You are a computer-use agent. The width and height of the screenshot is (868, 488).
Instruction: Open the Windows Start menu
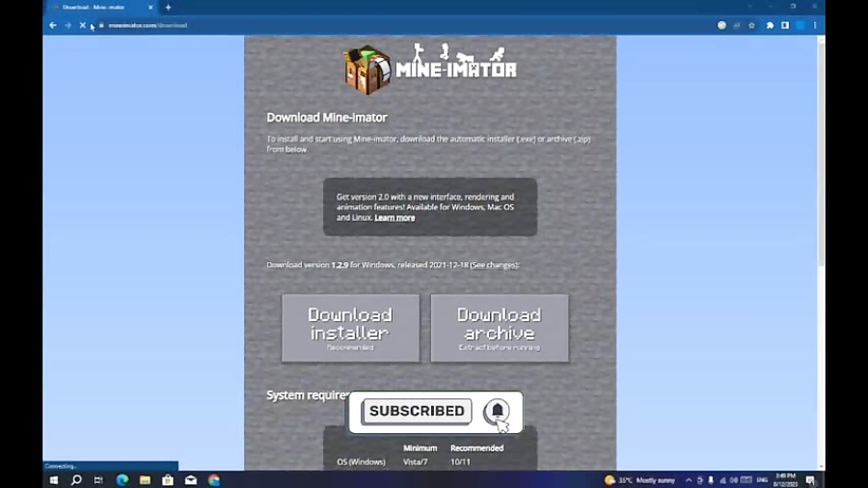(x=54, y=479)
